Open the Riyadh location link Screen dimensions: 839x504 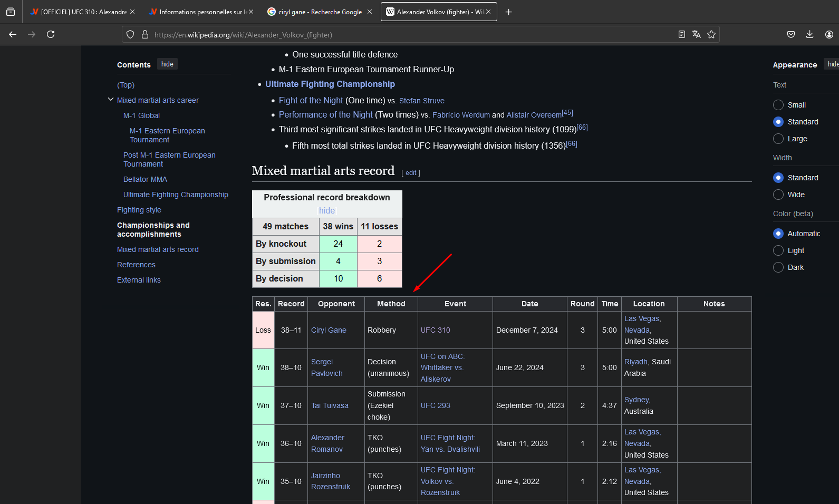635,362
